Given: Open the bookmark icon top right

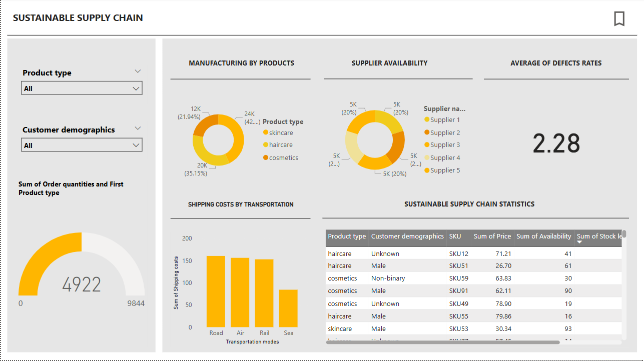Looking at the screenshot, I should pyautogui.click(x=619, y=18).
